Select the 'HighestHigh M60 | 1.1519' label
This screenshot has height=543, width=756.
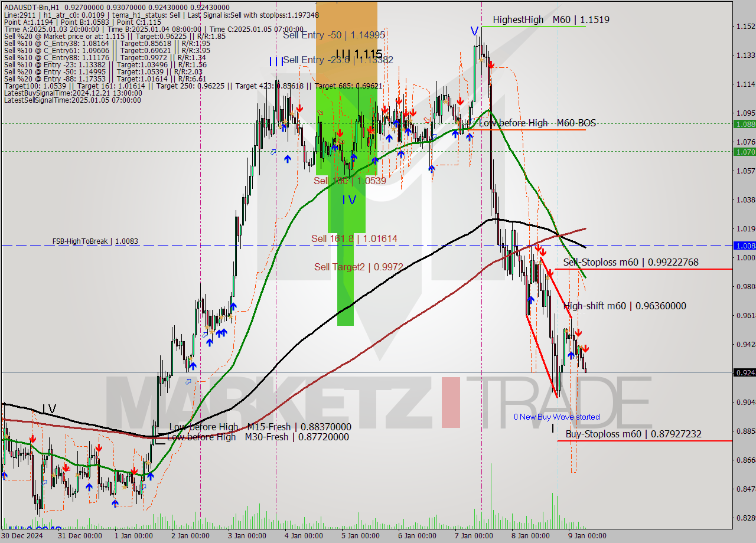(551, 19)
